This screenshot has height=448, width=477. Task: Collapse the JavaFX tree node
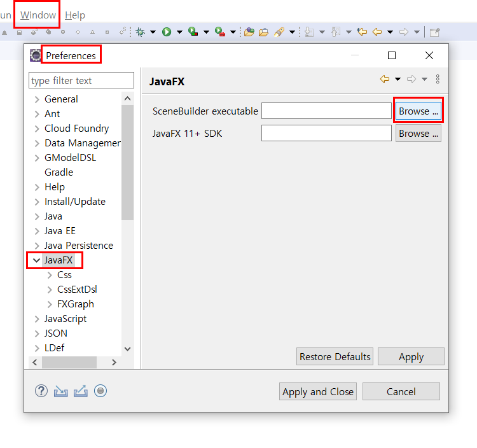(x=36, y=260)
